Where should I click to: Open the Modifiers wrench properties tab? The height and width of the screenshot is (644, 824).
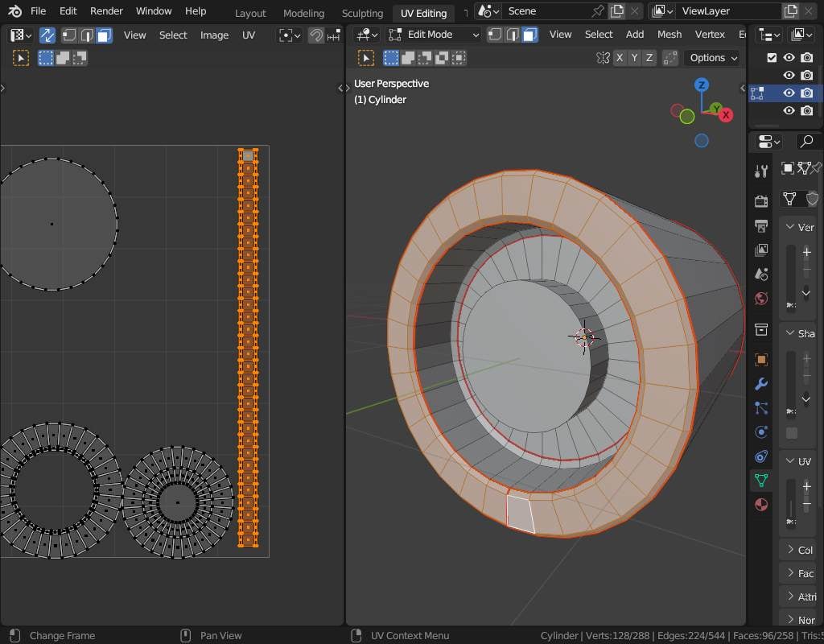760,384
